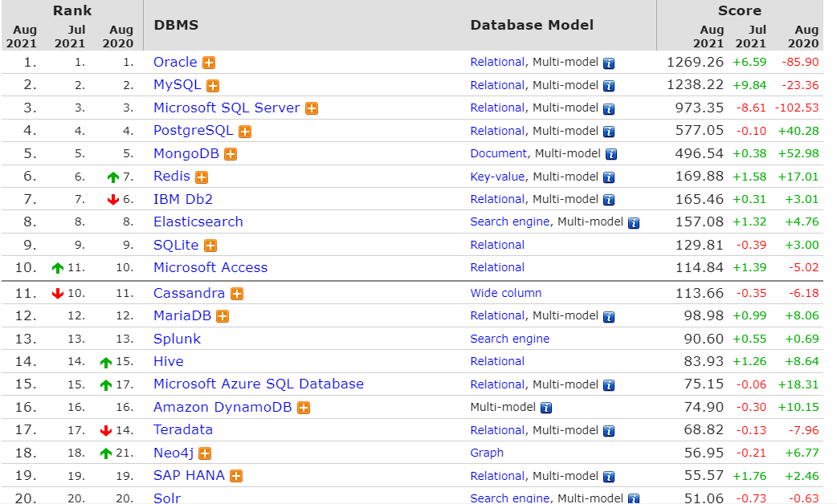Image resolution: width=837 pixels, height=504 pixels.
Task: Open the Wide column model link
Action: (x=506, y=293)
